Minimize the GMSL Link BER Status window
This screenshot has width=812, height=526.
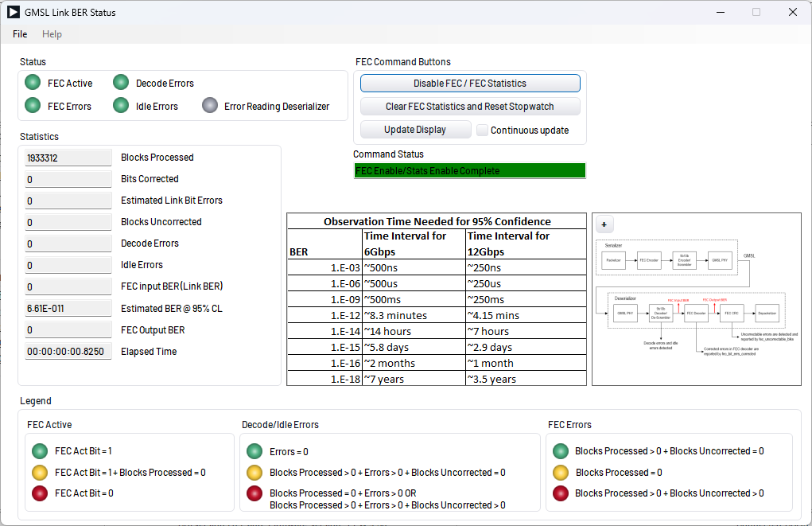[x=720, y=12]
